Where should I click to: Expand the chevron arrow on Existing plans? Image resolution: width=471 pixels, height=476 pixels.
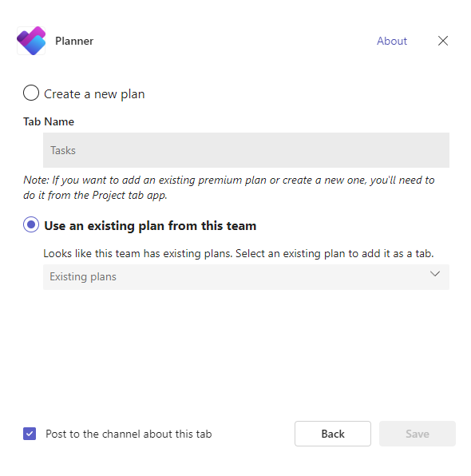435,274
